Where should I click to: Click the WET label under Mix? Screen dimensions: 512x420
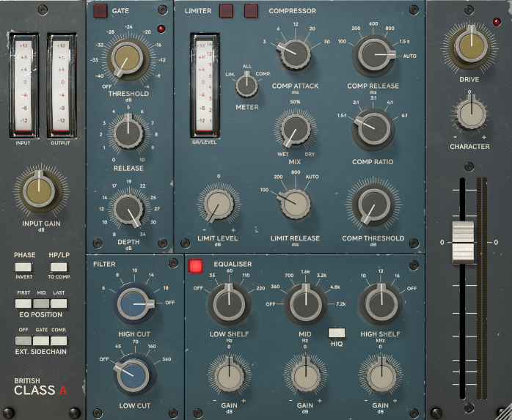pyautogui.click(x=283, y=154)
